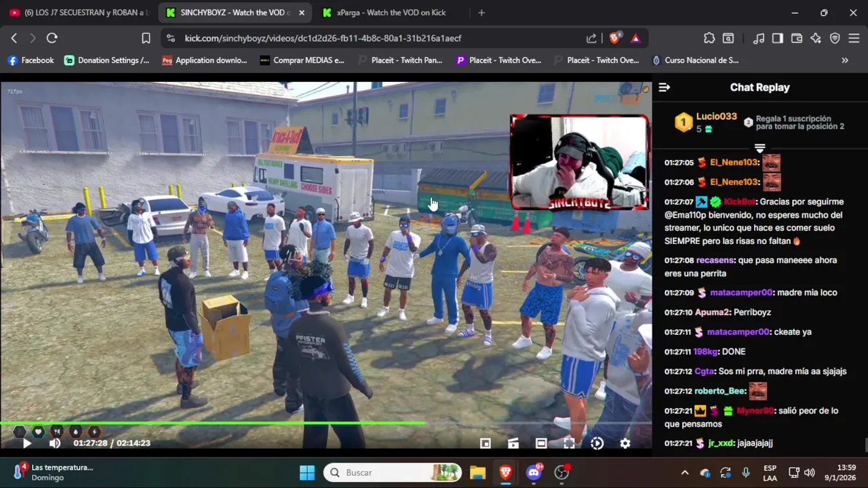Open Comprar MEDIAS bookmark
This screenshot has width=868, height=488.
click(302, 60)
